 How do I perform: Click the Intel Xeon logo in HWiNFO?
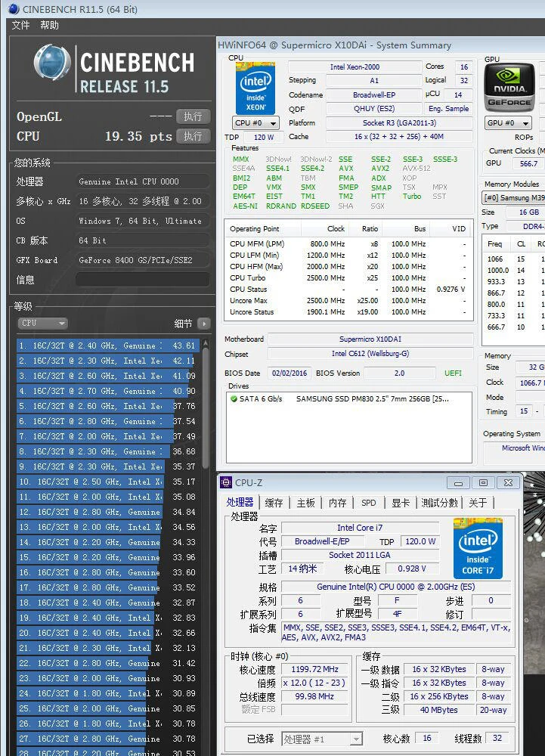(x=255, y=88)
